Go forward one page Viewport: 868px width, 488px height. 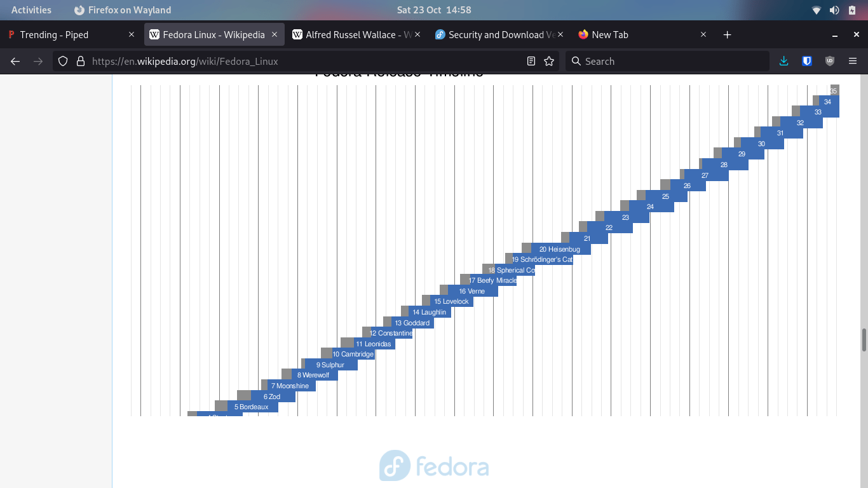(x=38, y=61)
